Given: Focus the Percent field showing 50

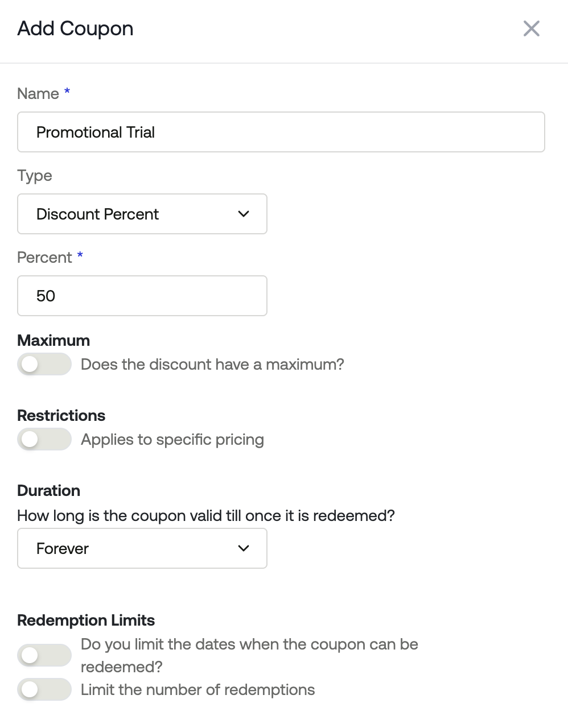Looking at the screenshot, I should pyautogui.click(x=142, y=296).
